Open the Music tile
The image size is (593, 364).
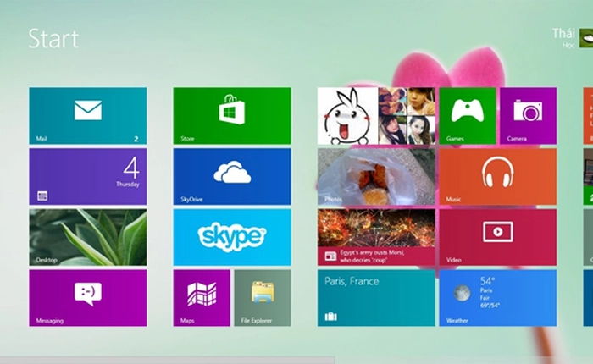pyautogui.click(x=498, y=177)
